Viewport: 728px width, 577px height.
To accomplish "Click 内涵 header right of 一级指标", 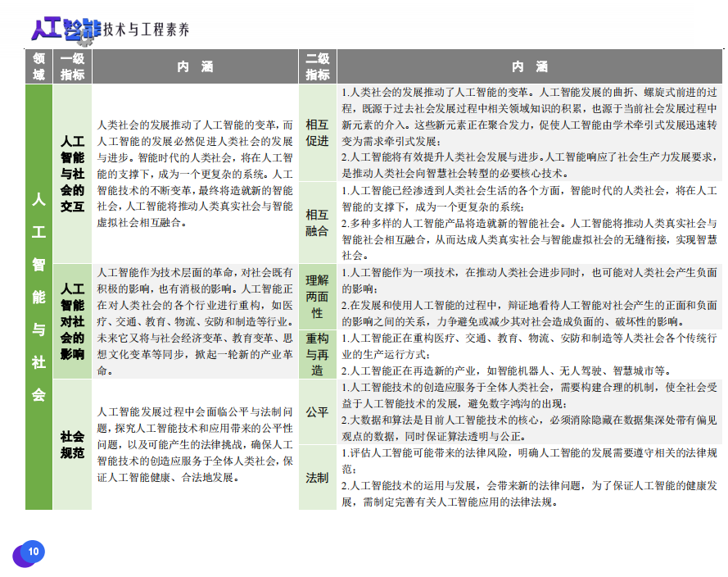I will pos(195,66).
